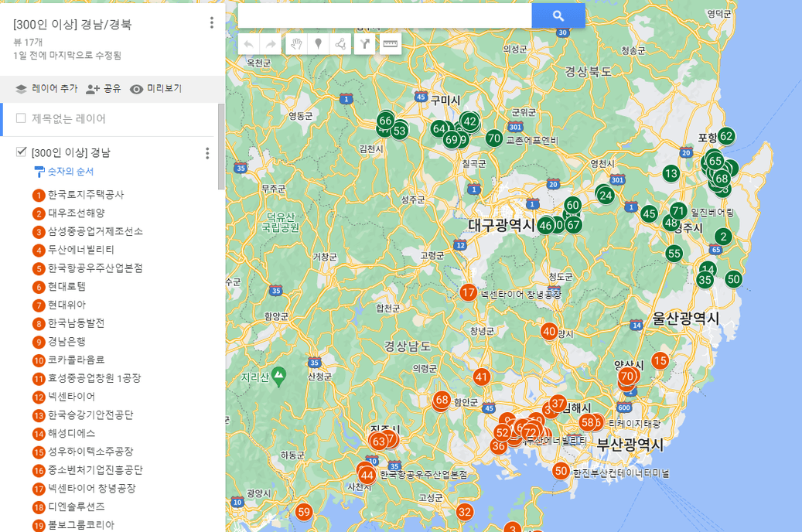Screen dimensions: 802x532
Task: Select 경남은행 in the list
Action: (67, 341)
